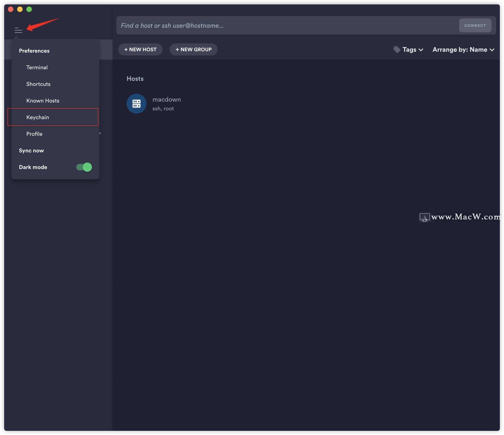The height and width of the screenshot is (435, 504).
Task: Click the Preferences menu heading
Action: point(34,51)
